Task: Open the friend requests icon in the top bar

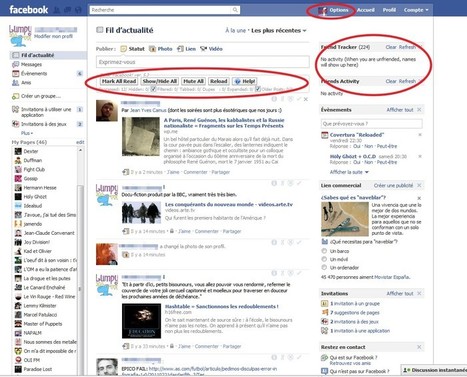Action: [x=57, y=10]
